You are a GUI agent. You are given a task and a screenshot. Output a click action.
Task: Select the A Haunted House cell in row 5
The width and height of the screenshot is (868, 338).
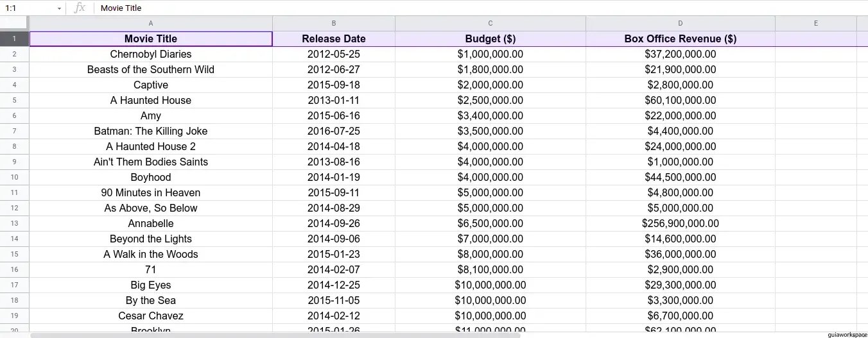[151, 100]
